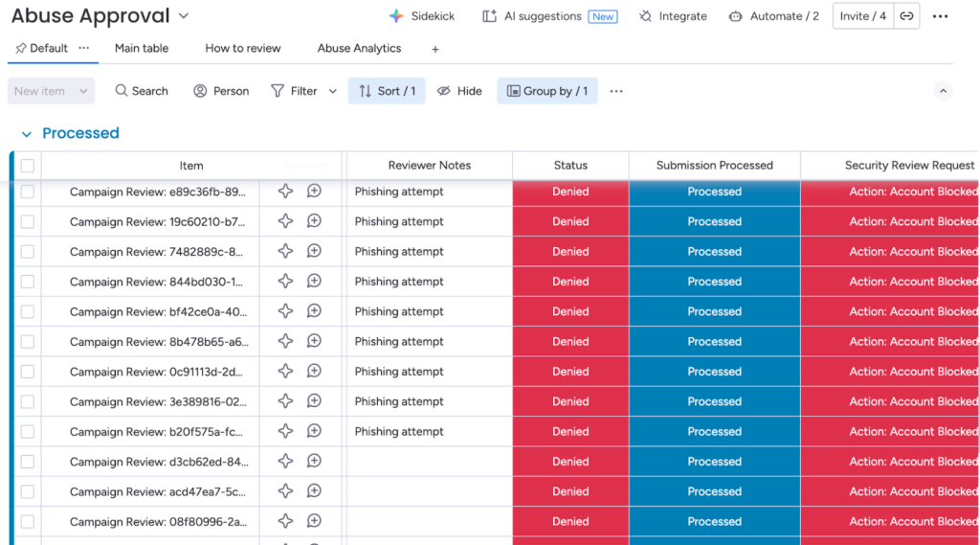
Task: Select checkbox for Campaign Review d3cb62ed
Action: (x=28, y=462)
